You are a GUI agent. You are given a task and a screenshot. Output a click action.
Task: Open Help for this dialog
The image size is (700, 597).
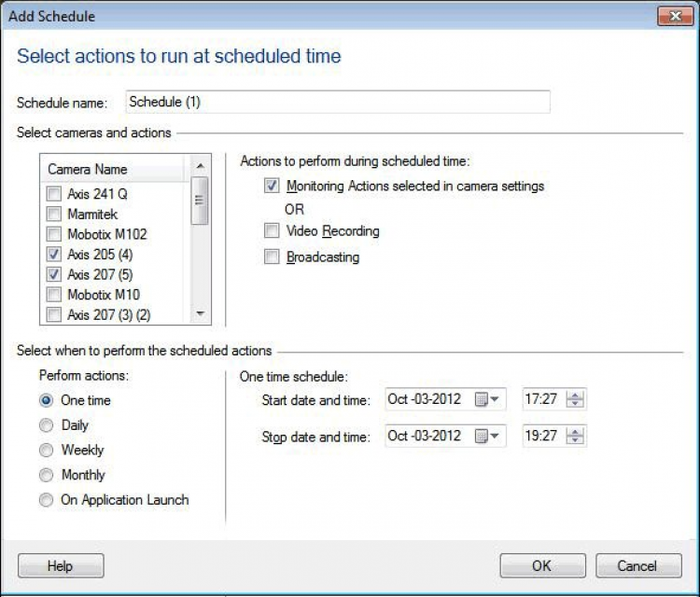61,565
